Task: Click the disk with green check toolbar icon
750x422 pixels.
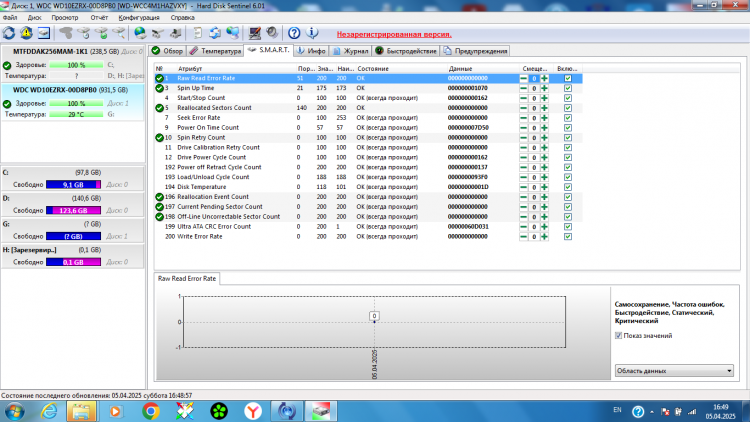Action: tap(101, 33)
